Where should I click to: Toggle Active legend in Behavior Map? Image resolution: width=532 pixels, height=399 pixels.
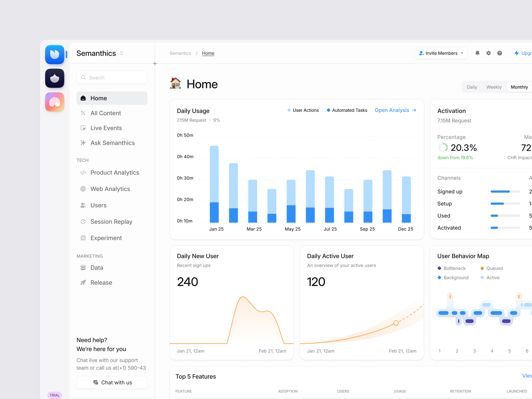490,277
